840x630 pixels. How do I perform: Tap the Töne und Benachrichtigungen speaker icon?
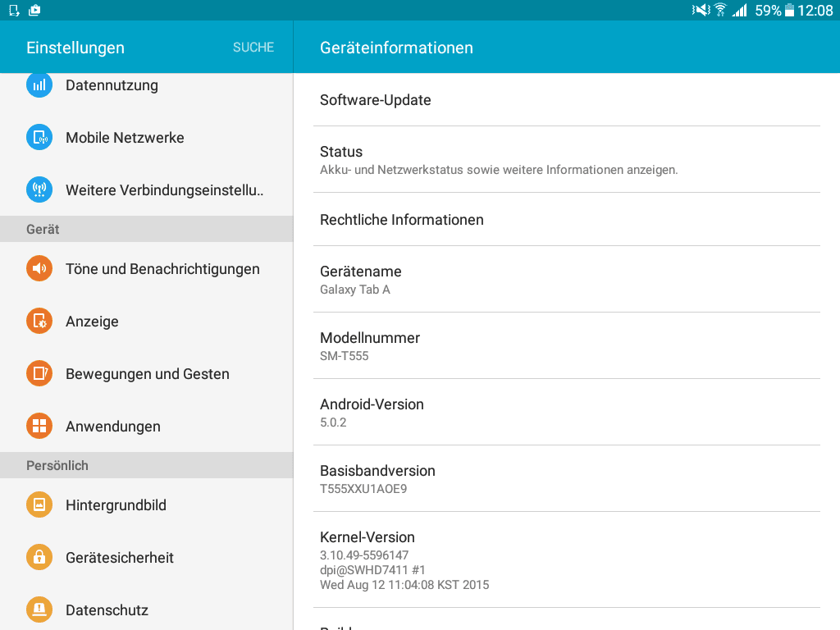(x=39, y=268)
